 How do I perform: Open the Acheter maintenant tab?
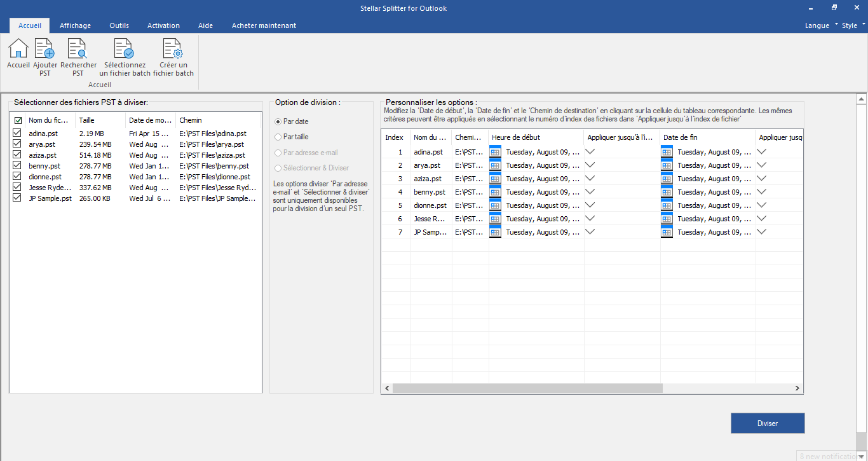(264, 25)
